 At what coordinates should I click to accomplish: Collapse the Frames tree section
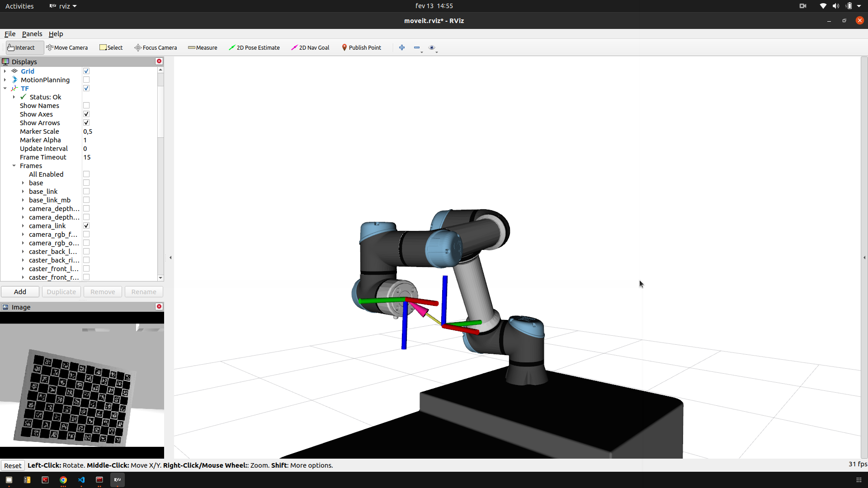point(14,166)
